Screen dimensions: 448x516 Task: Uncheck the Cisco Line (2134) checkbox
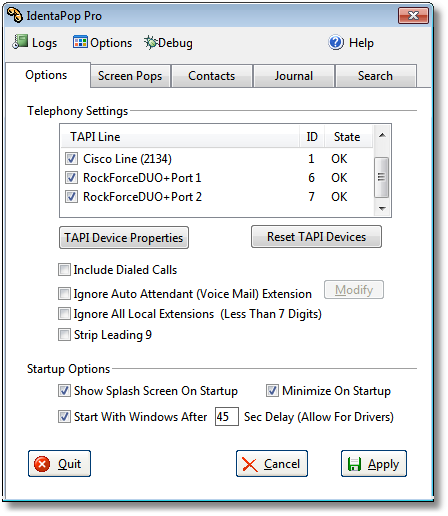(71, 159)
